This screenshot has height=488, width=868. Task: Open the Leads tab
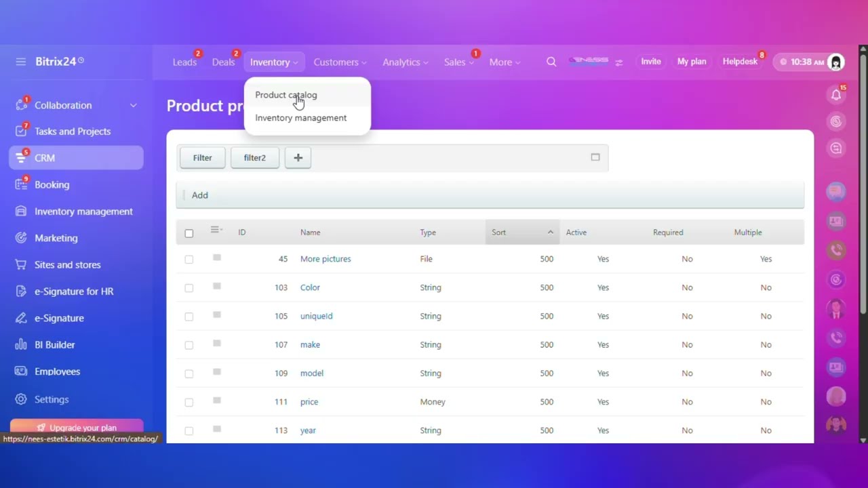[184, 62]
